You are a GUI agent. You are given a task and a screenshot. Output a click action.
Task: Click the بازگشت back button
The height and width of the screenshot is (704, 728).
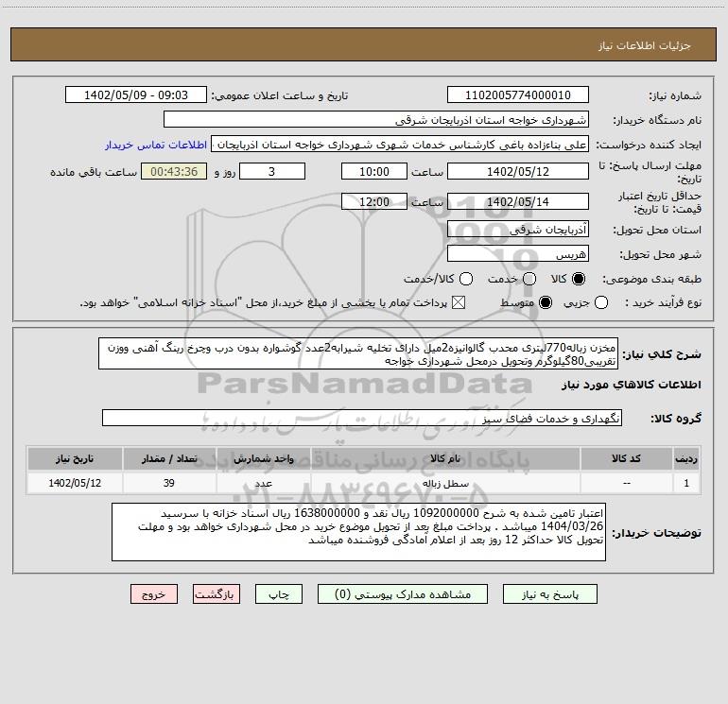217,594
